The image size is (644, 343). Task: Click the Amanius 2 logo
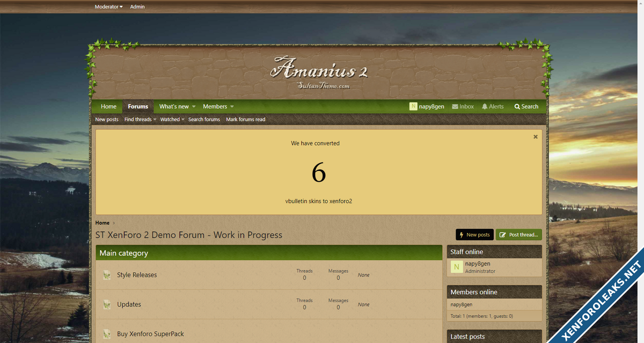(x=319, y=72)
